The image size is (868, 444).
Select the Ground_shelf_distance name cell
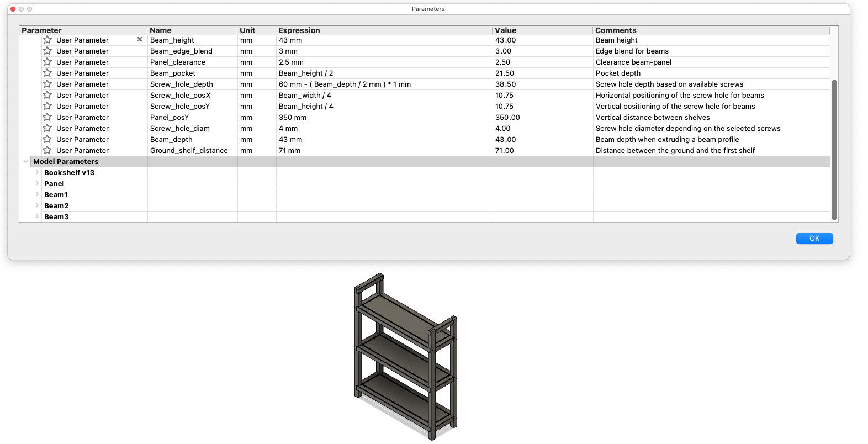click(x=193, y=150)
